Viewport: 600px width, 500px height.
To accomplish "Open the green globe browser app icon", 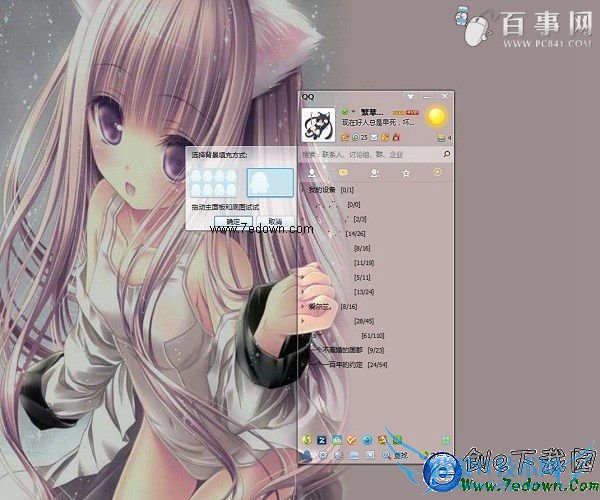I will 307,440.
